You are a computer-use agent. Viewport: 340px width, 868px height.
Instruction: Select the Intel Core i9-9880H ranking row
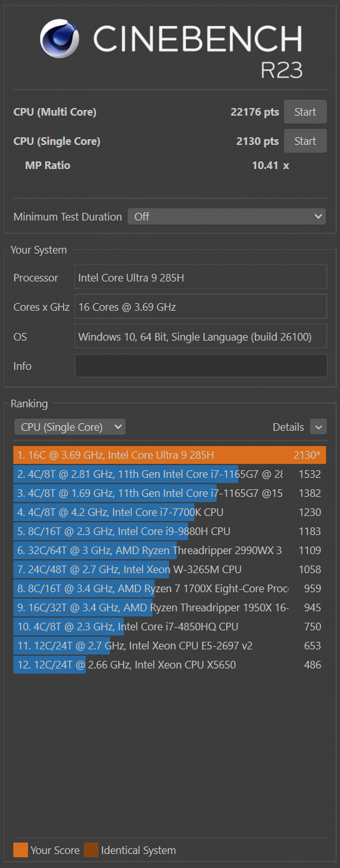(170, 531)
